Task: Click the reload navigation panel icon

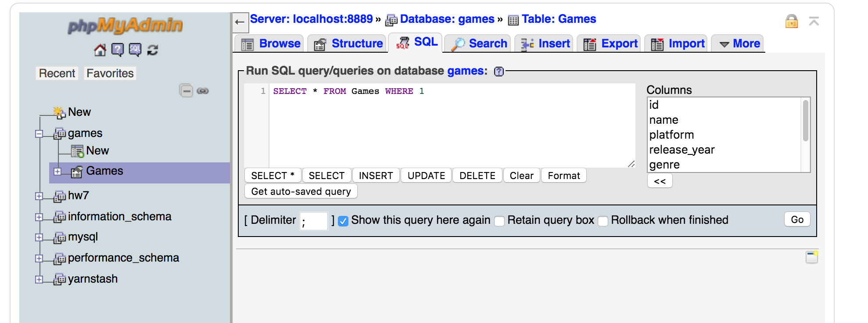Action: click(x=152, y=50)
